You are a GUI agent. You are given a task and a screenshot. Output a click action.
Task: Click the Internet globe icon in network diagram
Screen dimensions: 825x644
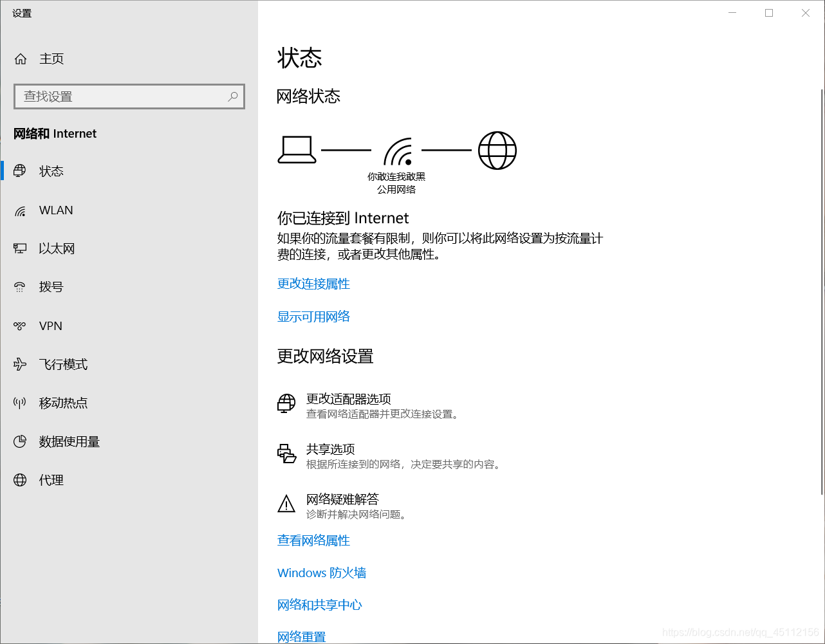497,151
